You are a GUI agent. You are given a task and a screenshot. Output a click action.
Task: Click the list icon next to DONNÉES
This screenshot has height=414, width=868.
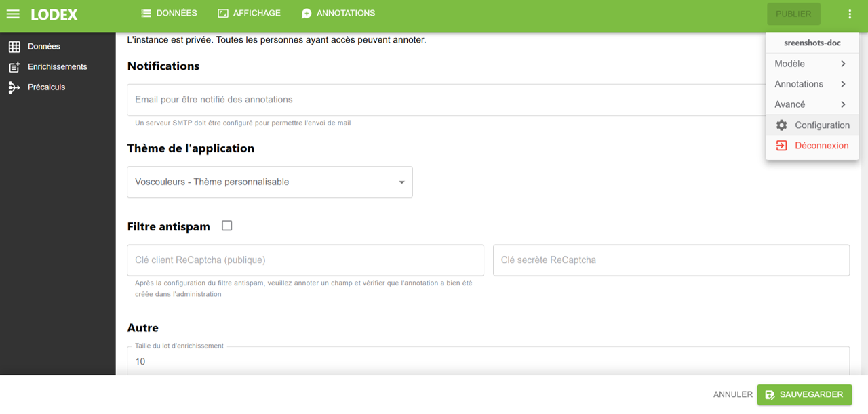[x=144, y=12]
